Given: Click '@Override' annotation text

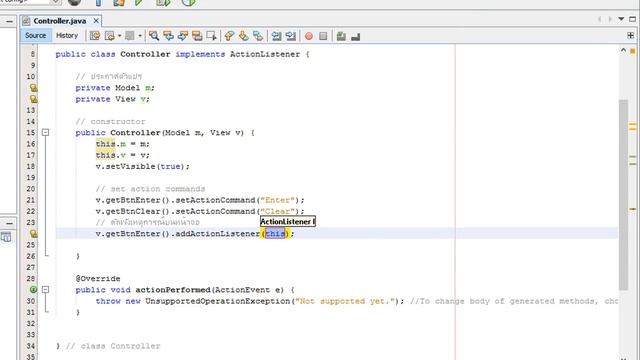Looking at the screenshot, I should (x=98, y=278).
